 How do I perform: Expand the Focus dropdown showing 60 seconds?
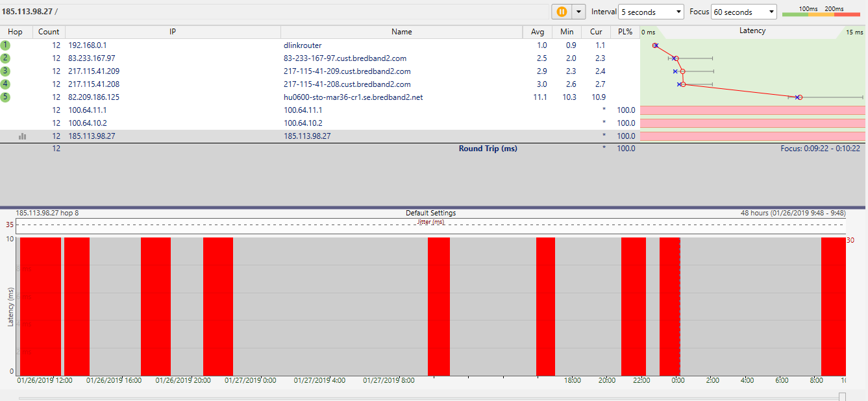pyautogui.click(x=744, y=12)
